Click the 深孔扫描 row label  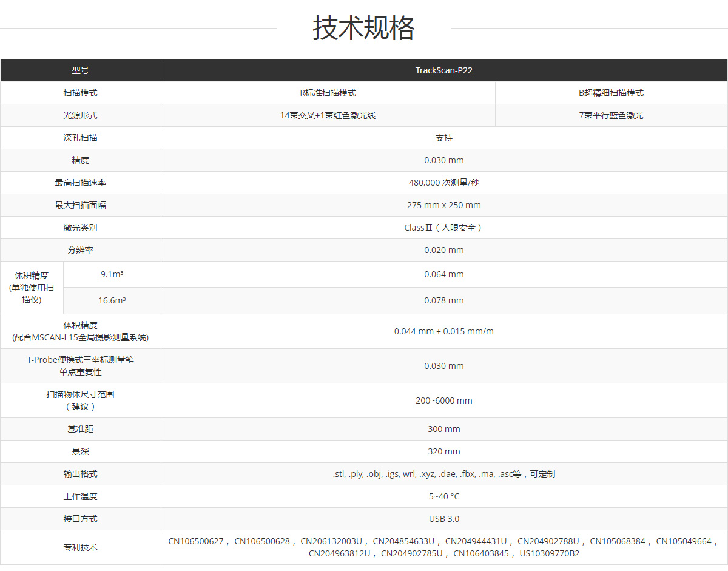point(80,137)
